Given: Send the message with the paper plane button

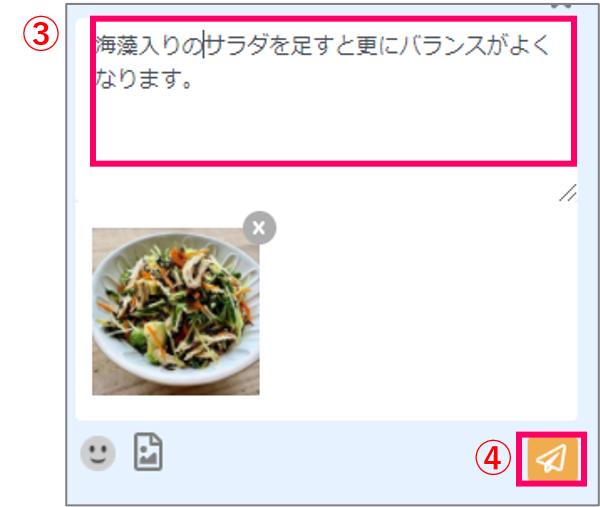Looking at the screenshot, I should point(553,459).
